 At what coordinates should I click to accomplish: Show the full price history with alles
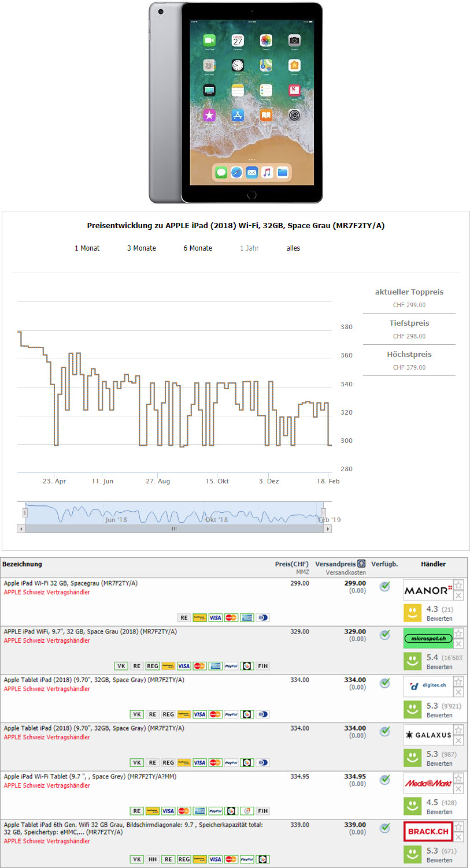tap(293, 248)
